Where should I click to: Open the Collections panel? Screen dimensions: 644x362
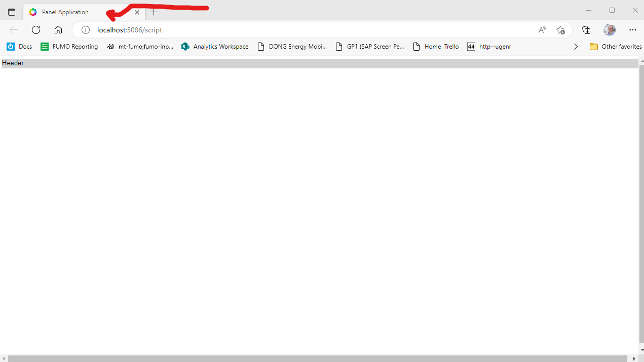(x=586, y=30)
